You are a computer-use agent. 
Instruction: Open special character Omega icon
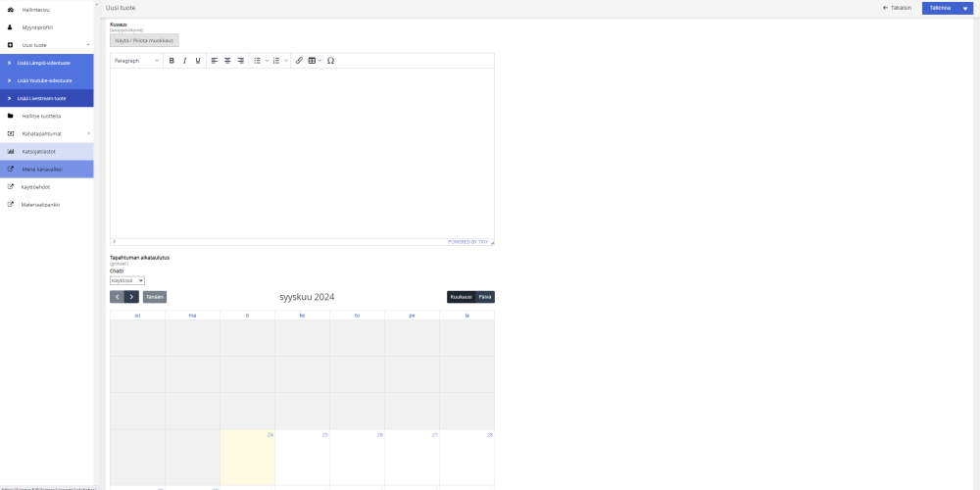[x=330, y=61]
